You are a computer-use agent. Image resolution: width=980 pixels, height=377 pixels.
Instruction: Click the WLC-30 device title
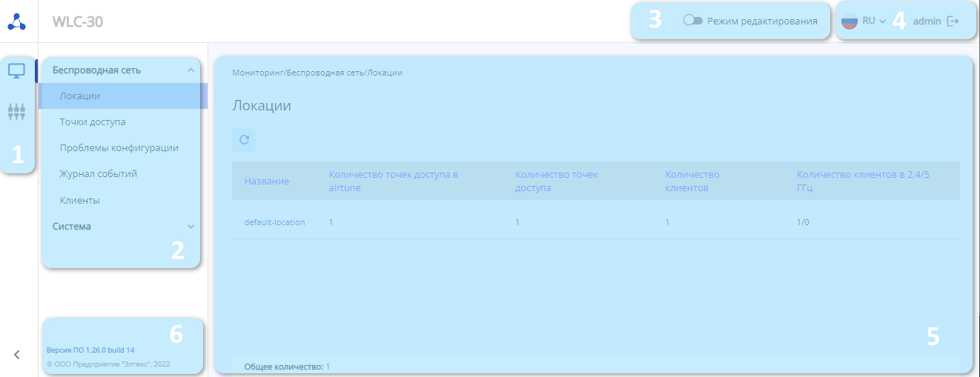coord(78,21)
